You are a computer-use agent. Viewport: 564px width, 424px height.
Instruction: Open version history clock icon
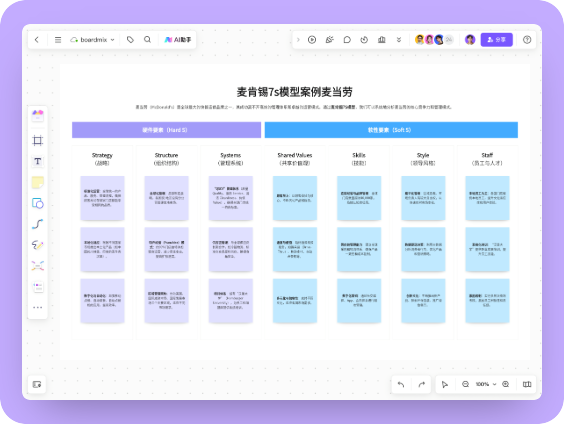(364, 40)
